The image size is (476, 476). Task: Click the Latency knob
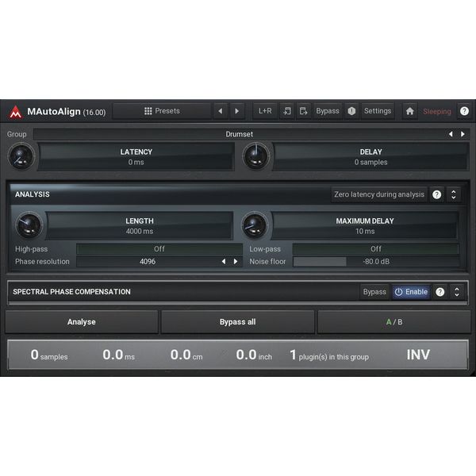click(x=20, y=156)
